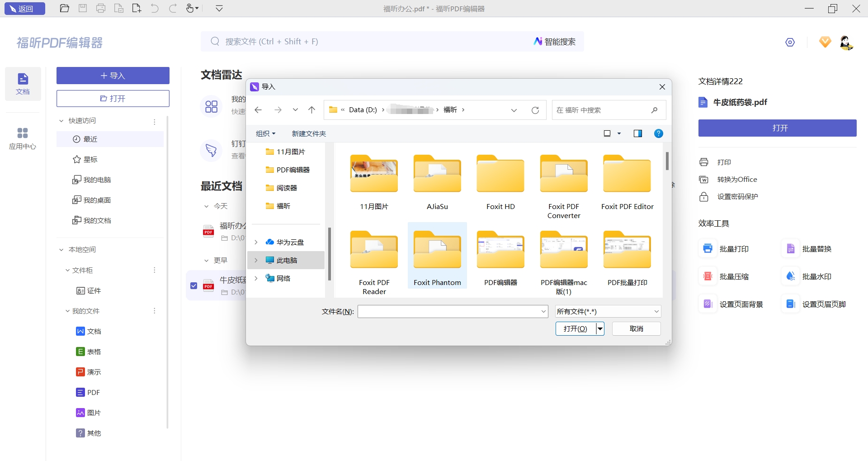Click the print icon in title bar
Image resolution: width=868 pixels, height=461 pixels.
(x=101, y=9)
